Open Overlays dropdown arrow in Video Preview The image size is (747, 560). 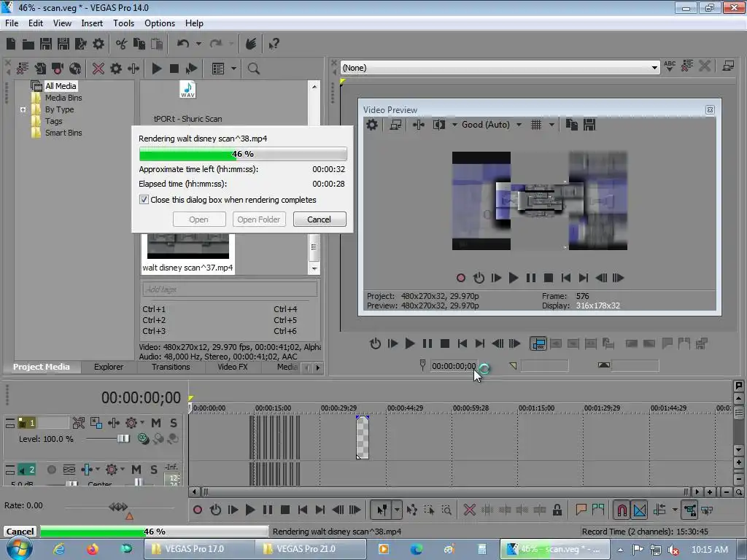tap(551, 125)
